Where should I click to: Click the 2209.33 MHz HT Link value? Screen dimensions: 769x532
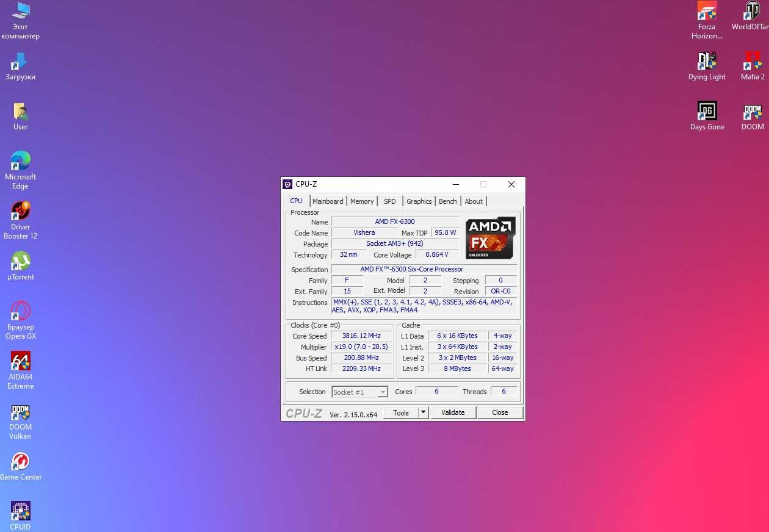tap(361, 368)
